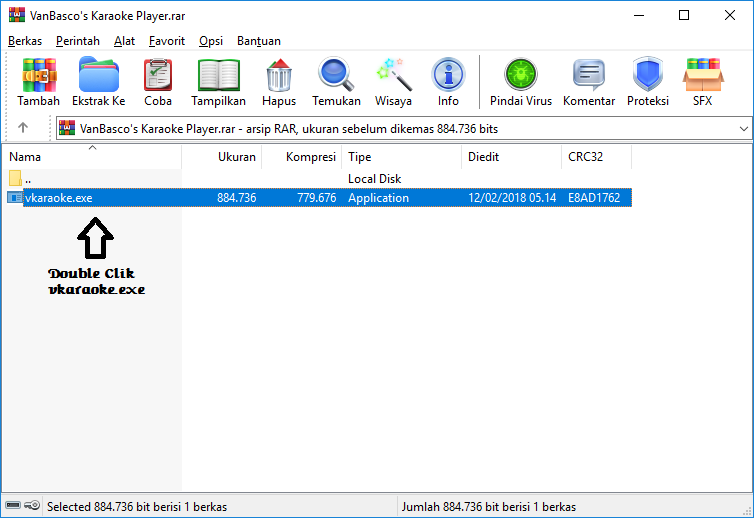Click the 12/02/2018 05.14 date cell

click(x=512, y=198)
